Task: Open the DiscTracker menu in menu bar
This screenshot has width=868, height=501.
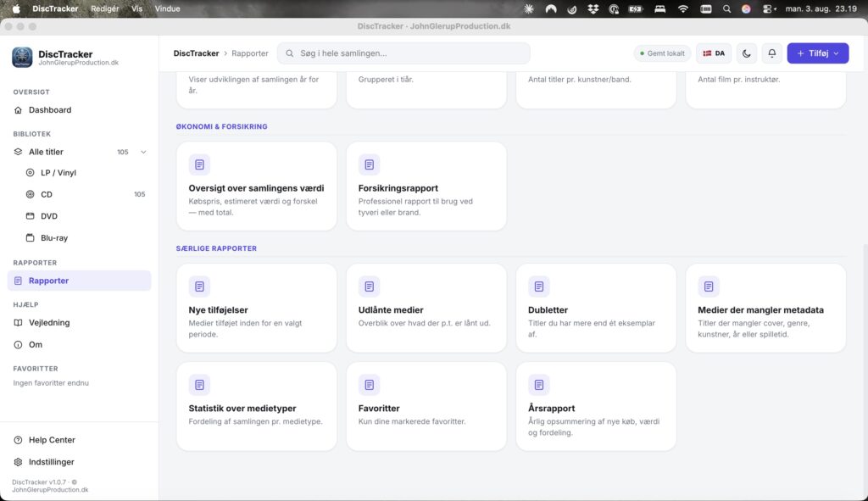Action: coord(55,8)
